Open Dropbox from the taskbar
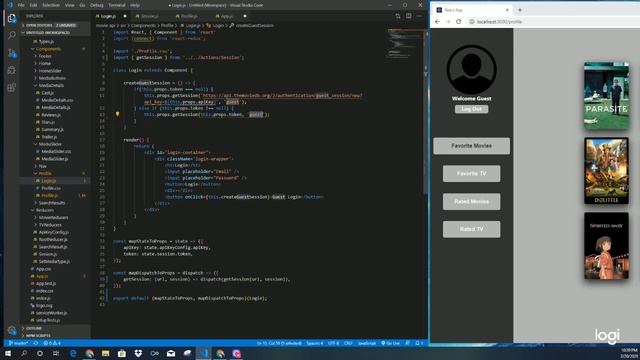Viewport: 640px width, 360px height. click(x=138, y=353)
